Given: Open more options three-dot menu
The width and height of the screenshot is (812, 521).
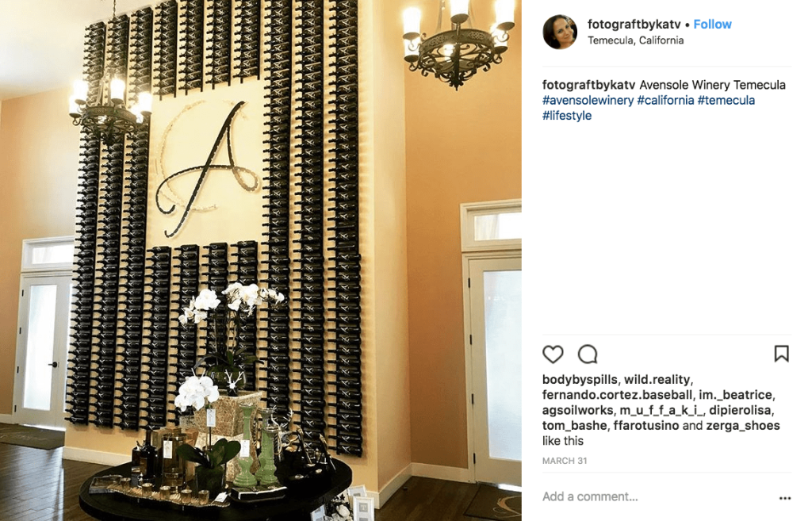Looking at the screenshot, I should (785, 498).
